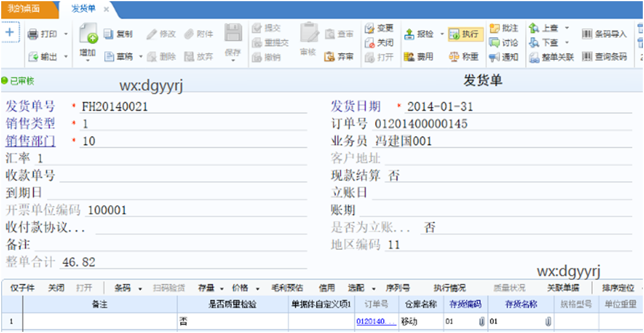Screen dimensions: 644x333
Task: Click the 序列号 button
Action: tap(397, 288)
